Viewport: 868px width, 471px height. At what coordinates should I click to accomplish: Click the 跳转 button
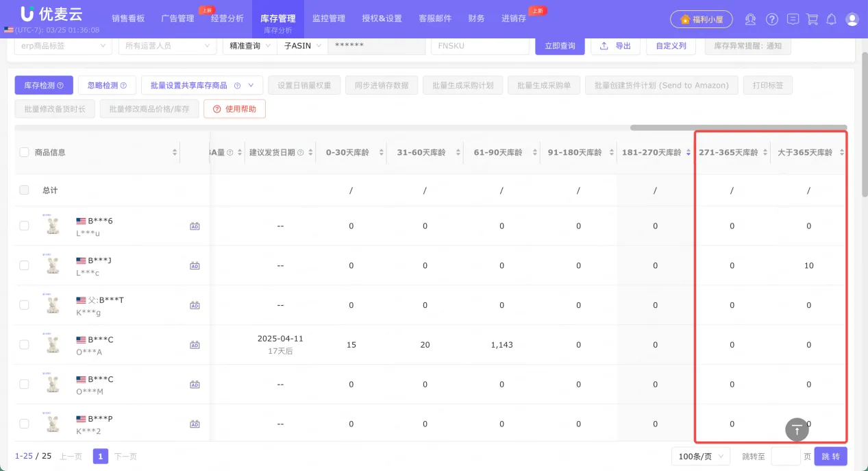click(830, 456)
